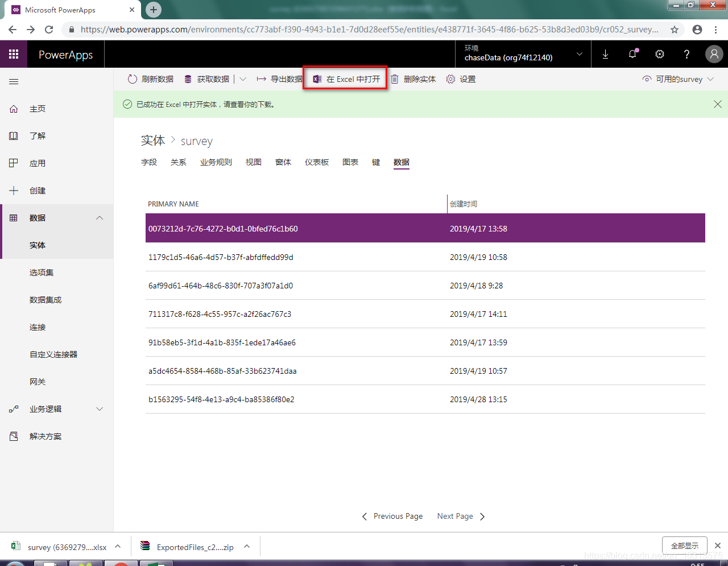Open the survey xlsx download options arrow
This screenshot has height=566, width=728.
pyautogui.click(x=118, y=546)
